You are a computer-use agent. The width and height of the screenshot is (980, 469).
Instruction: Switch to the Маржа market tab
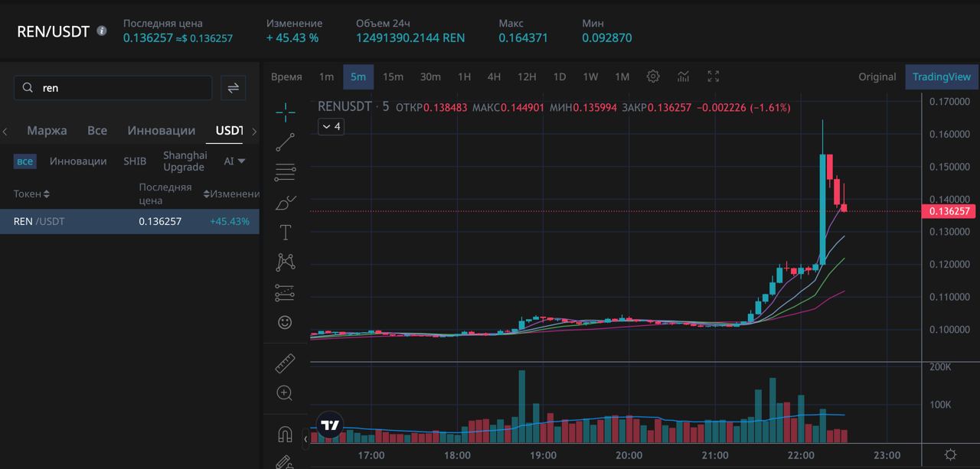(47, 131)
